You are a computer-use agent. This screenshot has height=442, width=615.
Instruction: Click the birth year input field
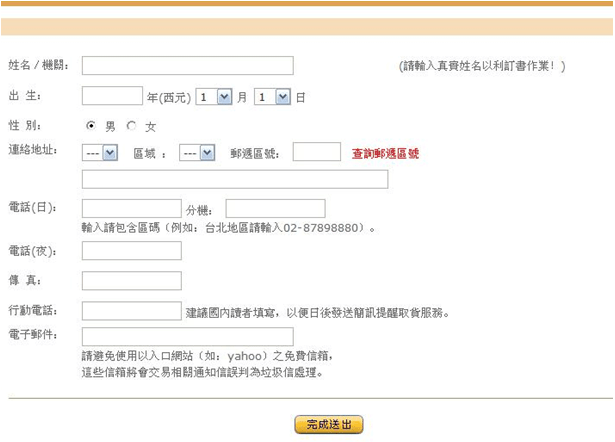coord(112,97)
